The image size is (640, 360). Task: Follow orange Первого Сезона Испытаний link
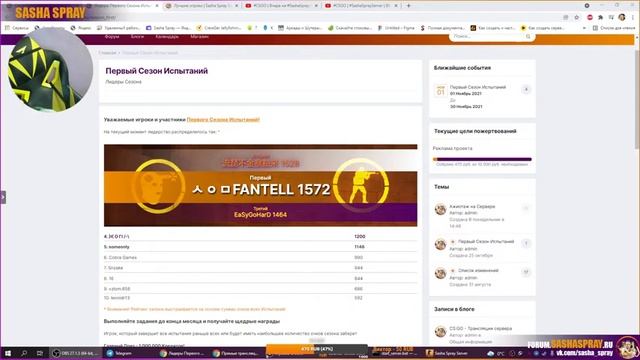[223, 120]
